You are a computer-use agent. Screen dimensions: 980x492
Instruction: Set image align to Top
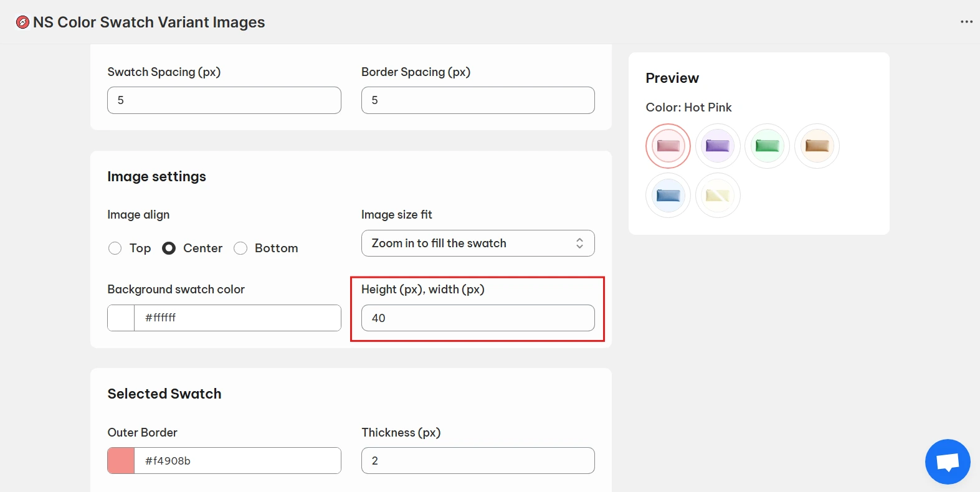point(115,248)
